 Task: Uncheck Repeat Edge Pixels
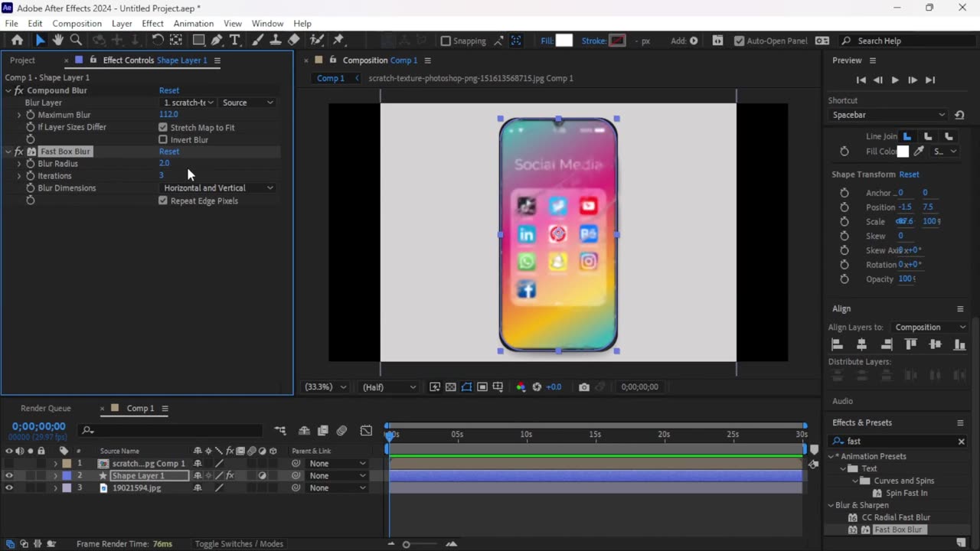pos(163,201)
